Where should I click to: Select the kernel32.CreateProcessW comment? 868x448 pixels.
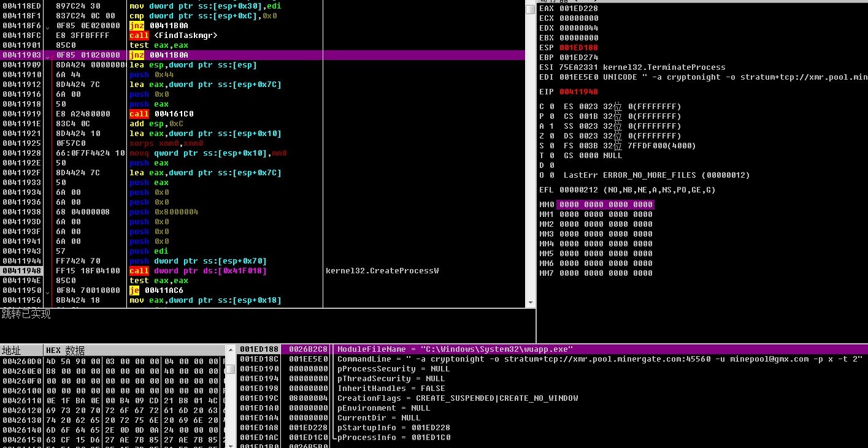(382, 271)
